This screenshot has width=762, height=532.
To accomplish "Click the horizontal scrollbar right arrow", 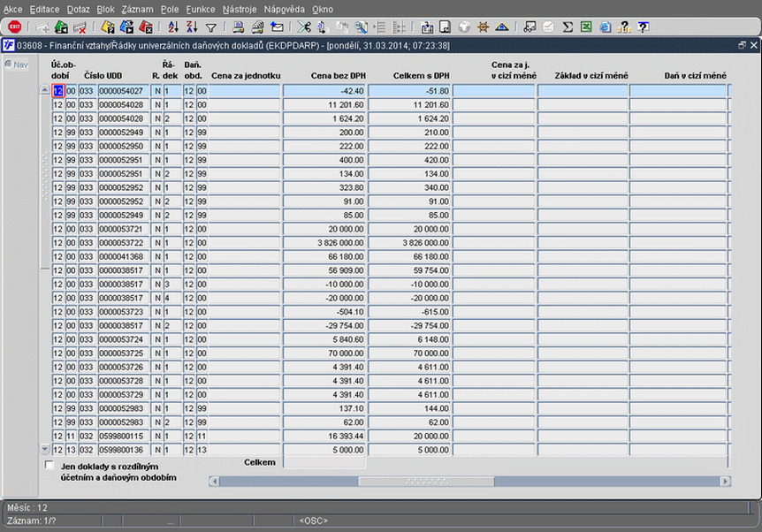I will [726, 481].
